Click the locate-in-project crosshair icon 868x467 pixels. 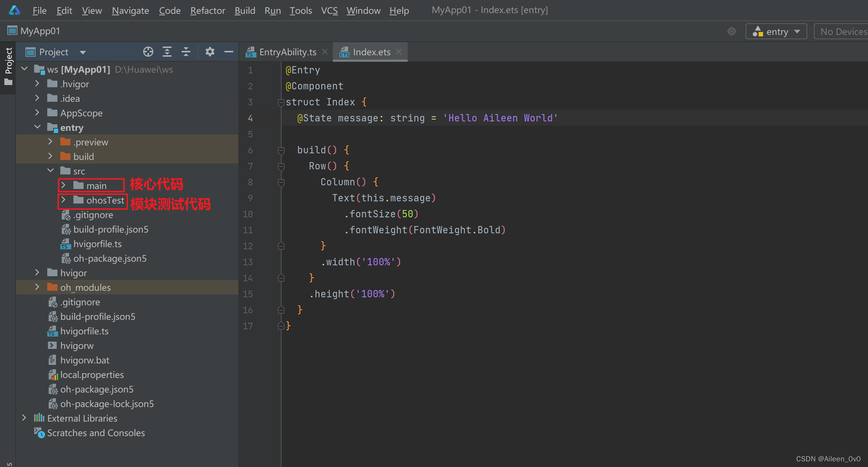click(x=148, y=52)
